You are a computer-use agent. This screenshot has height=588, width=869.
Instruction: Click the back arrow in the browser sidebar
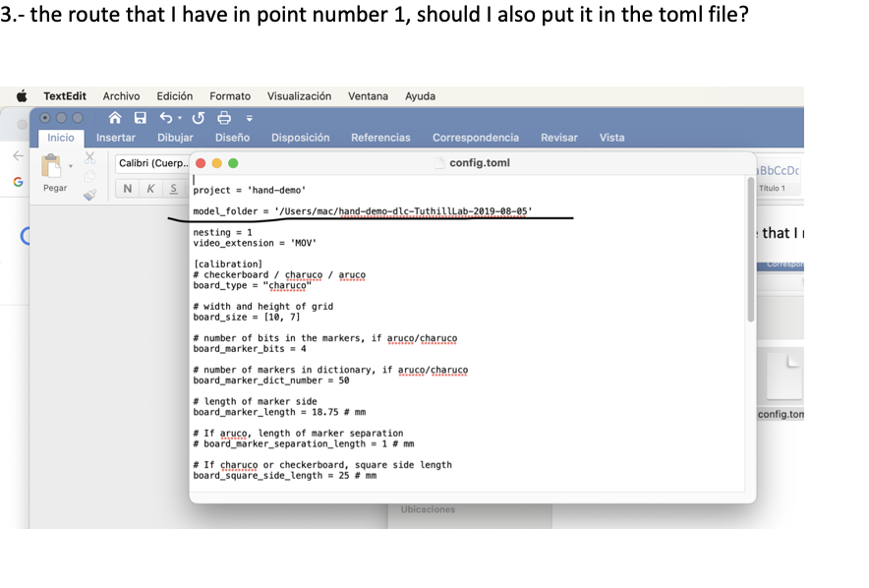pos(18,155)
